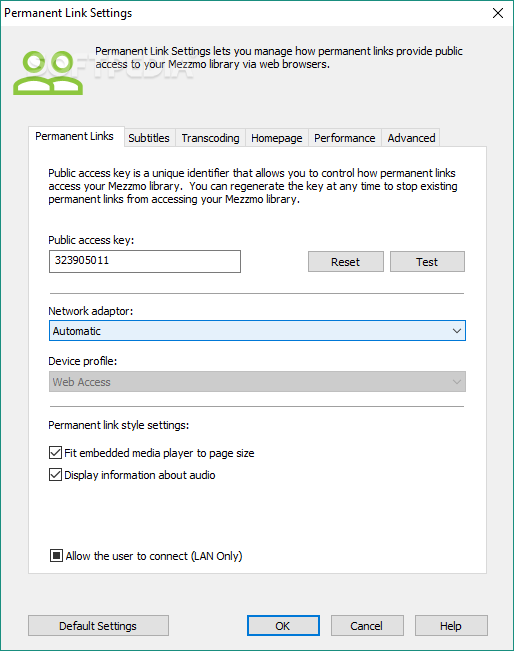Open Help for this dialog
514x651 pixels.
point(451,625)
